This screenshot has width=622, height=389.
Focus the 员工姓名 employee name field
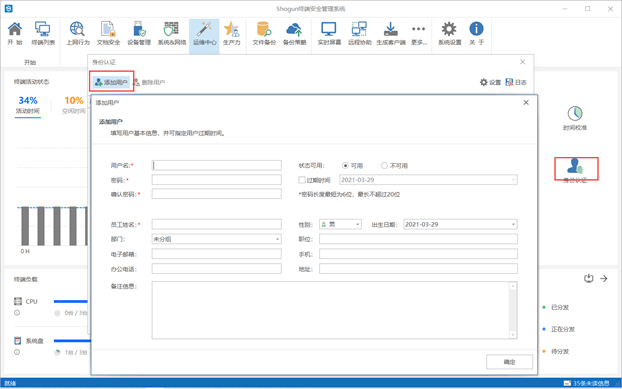click(217, 224)
